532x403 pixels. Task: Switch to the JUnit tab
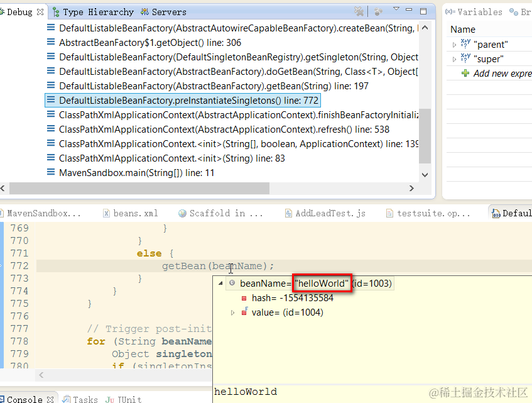click(x=123, y=399)
